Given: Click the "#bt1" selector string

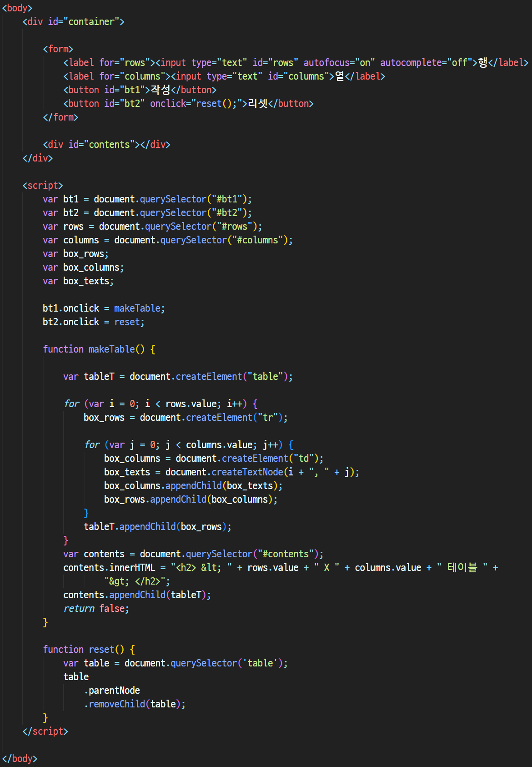Looking at the screenshot, I should (x=227, y=199).
